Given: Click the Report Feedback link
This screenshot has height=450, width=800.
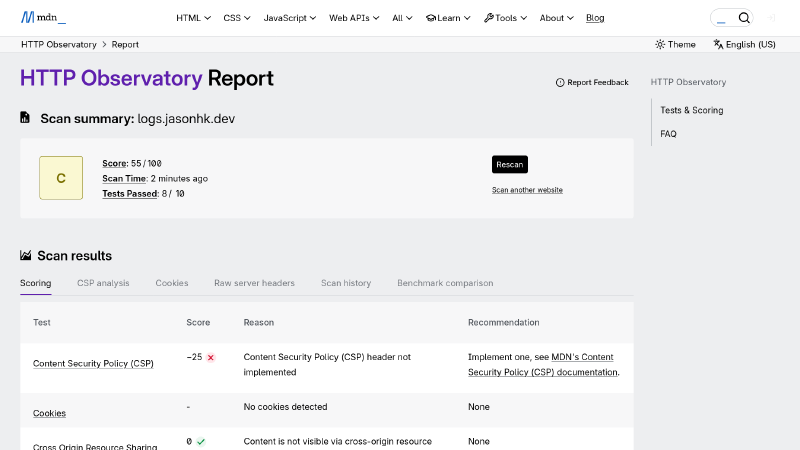Looking at the screenshot, I should pyautogui.click(x=592, y=82).
